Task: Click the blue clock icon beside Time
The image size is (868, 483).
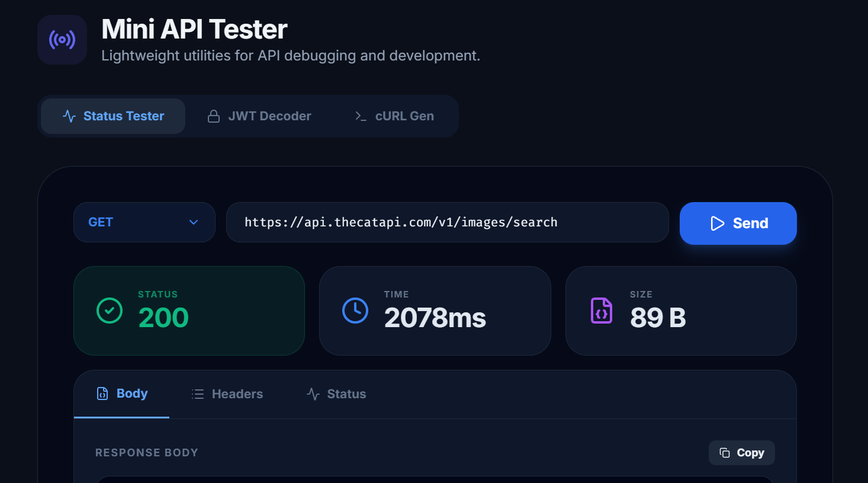Action: click(x=355, y=311)
